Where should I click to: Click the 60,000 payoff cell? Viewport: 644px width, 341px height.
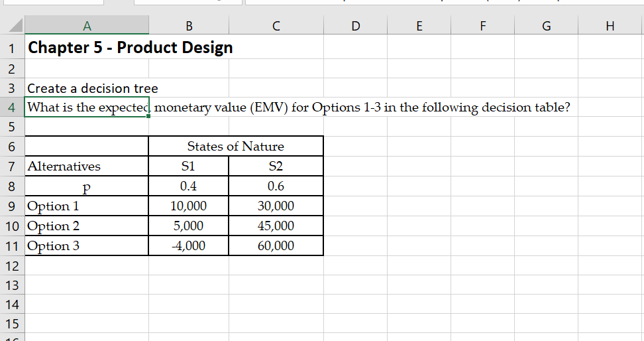pyautogui.click(x=276, y=246)
